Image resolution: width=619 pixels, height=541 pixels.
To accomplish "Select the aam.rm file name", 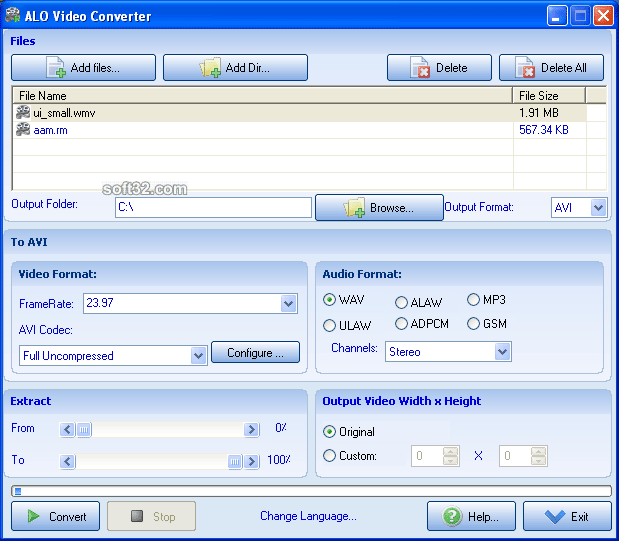I will [x=51, y=130].
